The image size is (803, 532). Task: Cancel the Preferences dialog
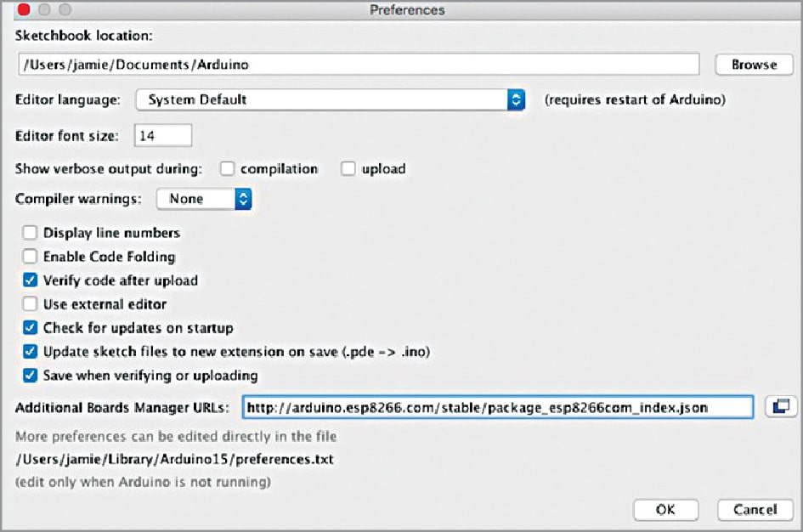tap(755, 509)
